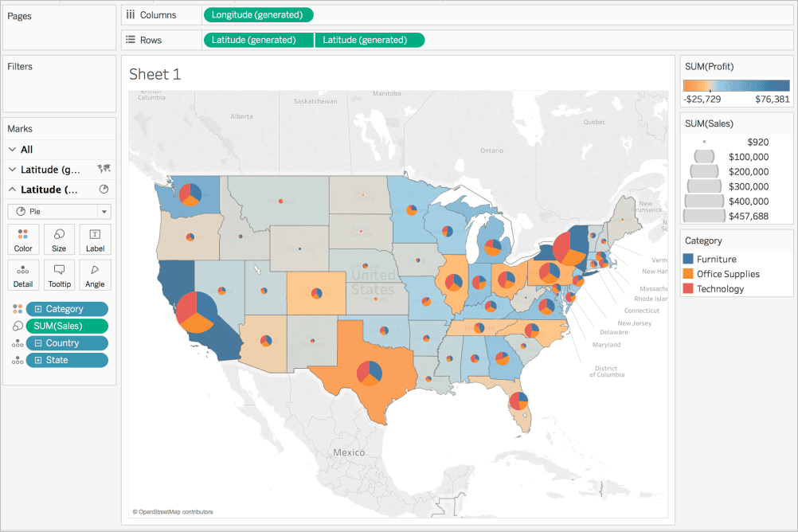Click the detail icon beside State pill
798x532 pixels.
pos(17,361)
